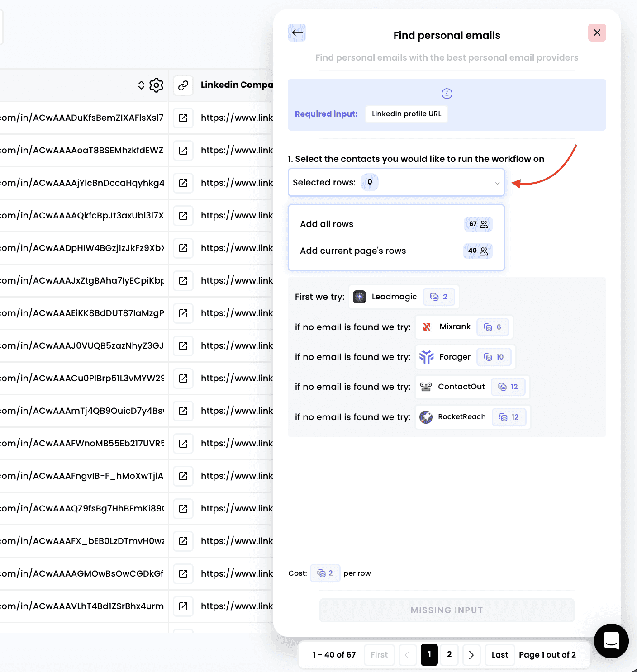Viewport: 637px width, 672px height.
Task: Go to previous page arrow
Action: click(x=408, y=655)
